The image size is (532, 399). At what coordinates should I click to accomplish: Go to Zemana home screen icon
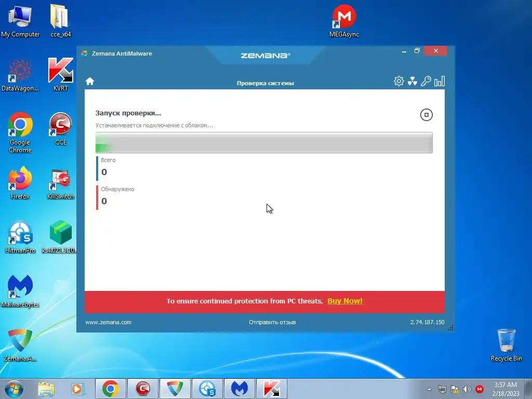click(x=89, y=82)
